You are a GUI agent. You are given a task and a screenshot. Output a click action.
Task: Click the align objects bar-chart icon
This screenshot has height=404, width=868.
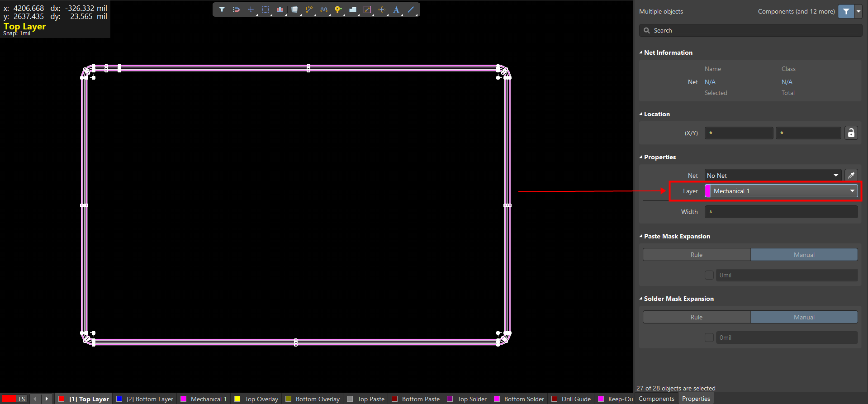(280, 10)
